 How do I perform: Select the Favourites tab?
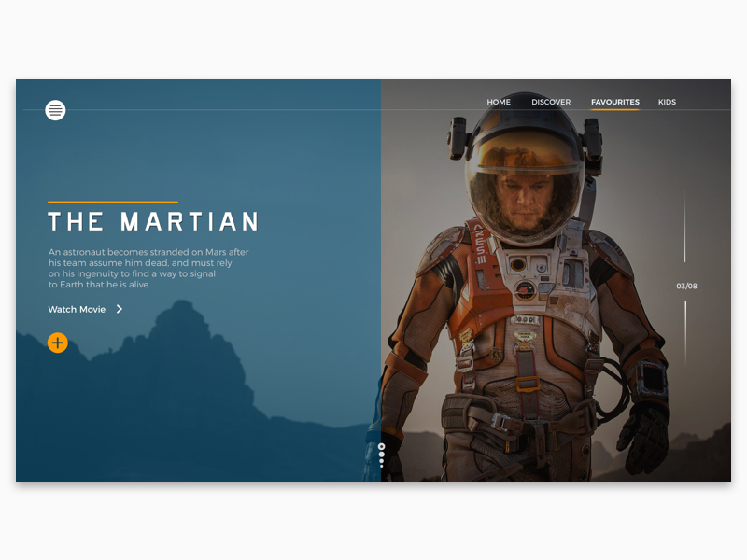click(615, 102)
